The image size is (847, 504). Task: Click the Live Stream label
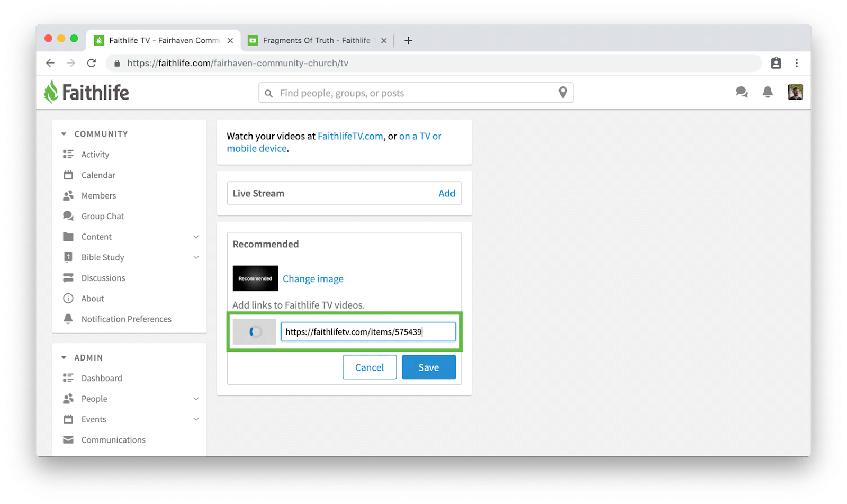(x=258, y=193)
